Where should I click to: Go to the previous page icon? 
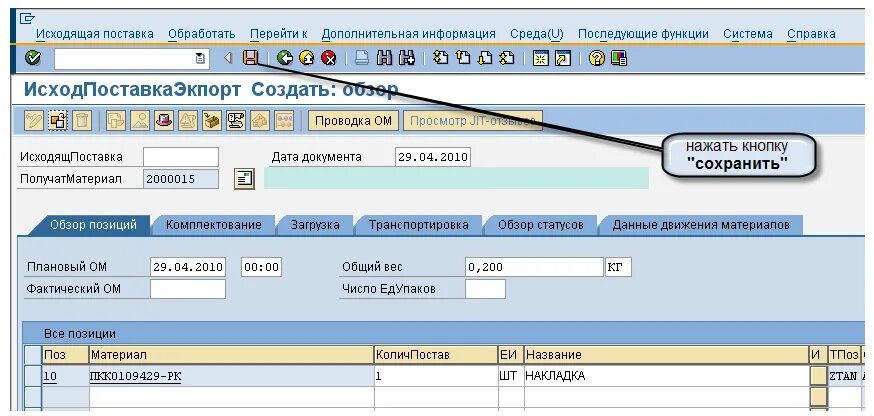coord(463,58)
